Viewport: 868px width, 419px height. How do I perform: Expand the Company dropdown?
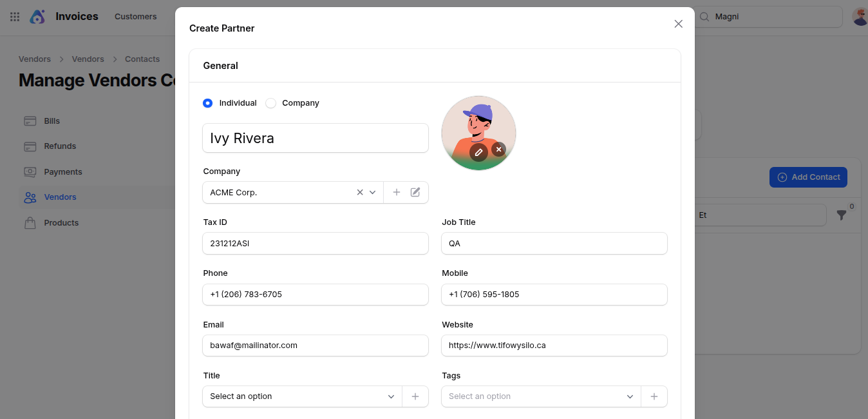(x=372, y=191)
